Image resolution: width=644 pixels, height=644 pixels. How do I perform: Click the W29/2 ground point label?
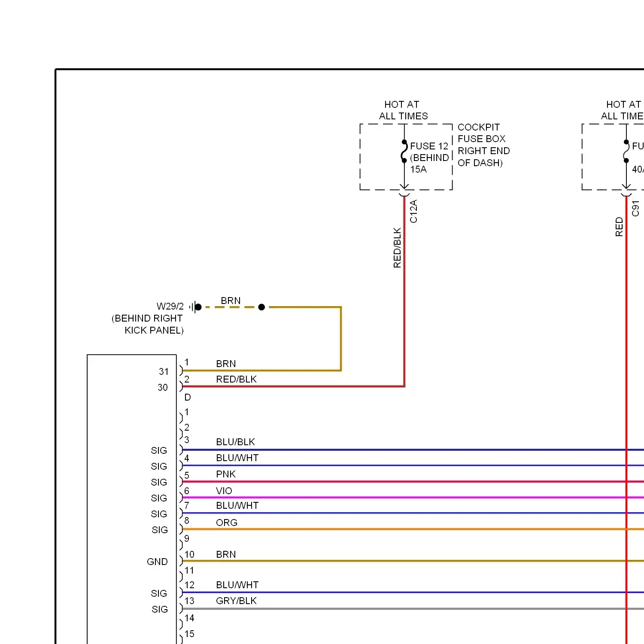click(x=170, y=306)
